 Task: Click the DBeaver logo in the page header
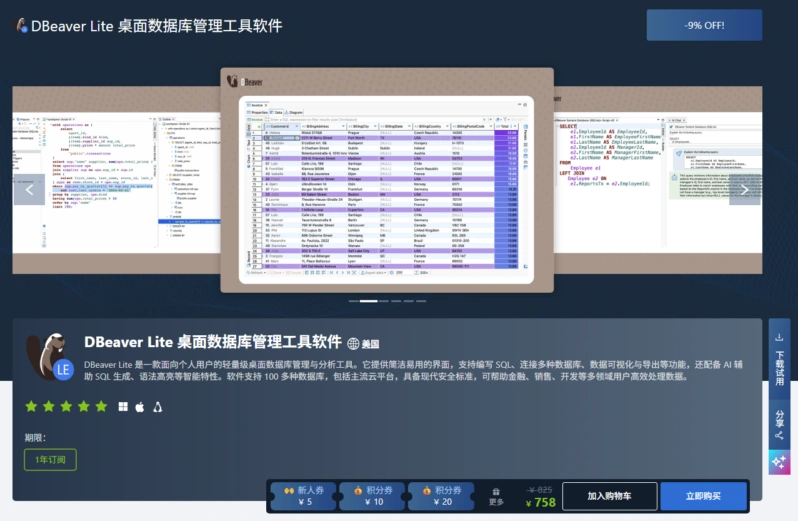(21, 25)
